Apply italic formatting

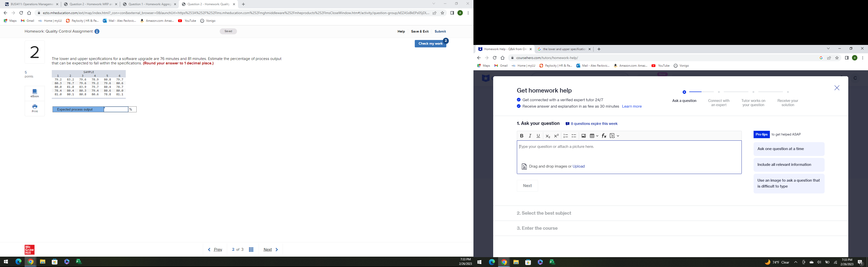point(530,136)
